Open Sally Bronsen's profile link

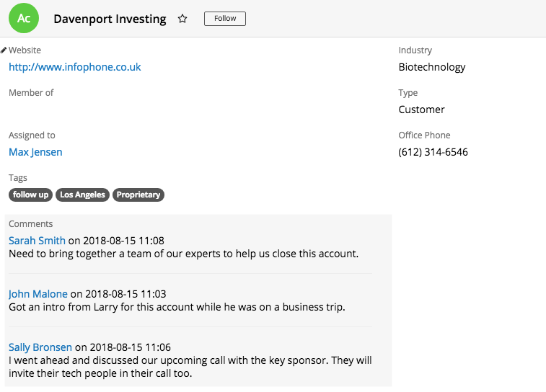point(40,347)
